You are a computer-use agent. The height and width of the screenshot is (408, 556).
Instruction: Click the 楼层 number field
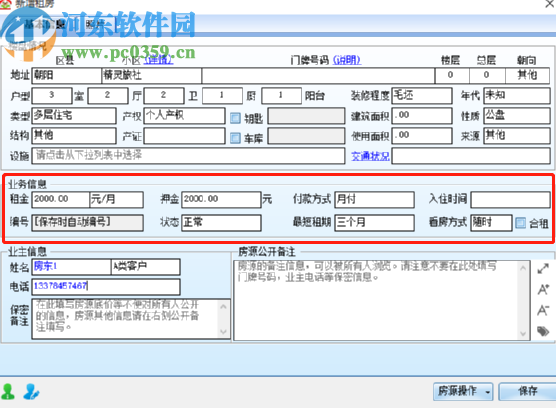(452, 76)
